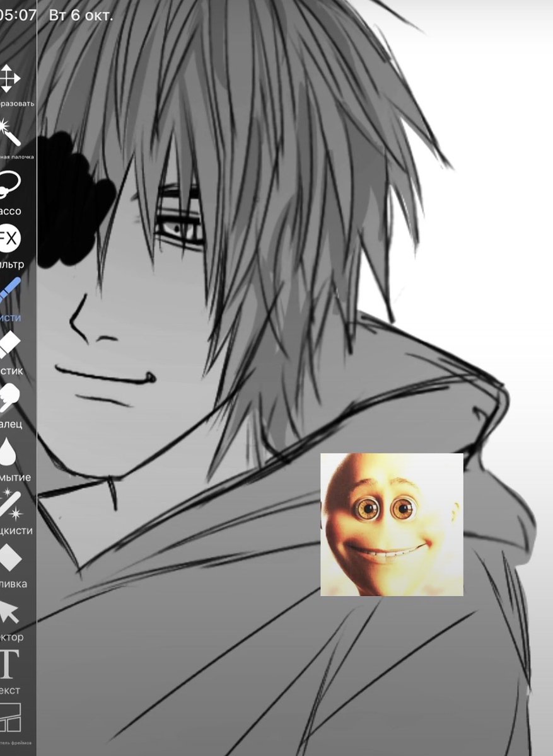Select the Text tool

click(9, 664)
